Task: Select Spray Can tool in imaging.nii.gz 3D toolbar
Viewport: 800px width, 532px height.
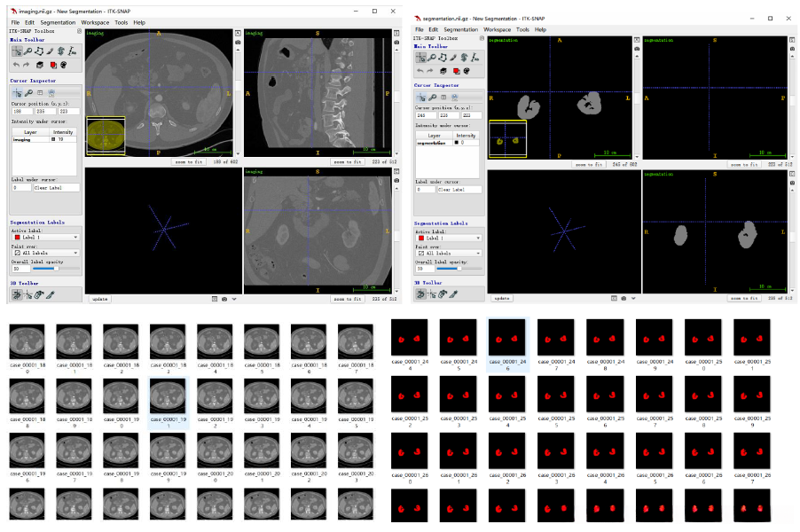Action: [37, 294]
